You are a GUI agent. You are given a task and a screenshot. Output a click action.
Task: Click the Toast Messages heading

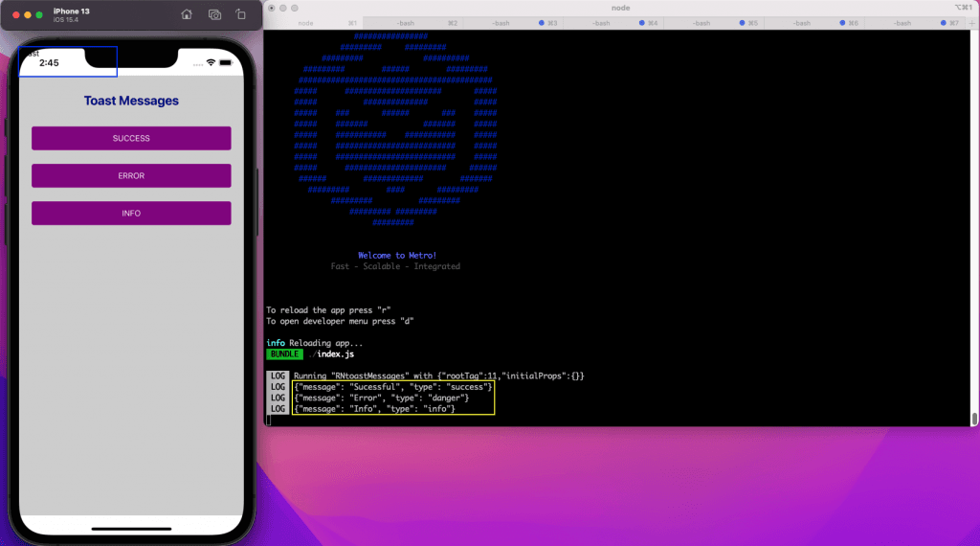point(131,101)
